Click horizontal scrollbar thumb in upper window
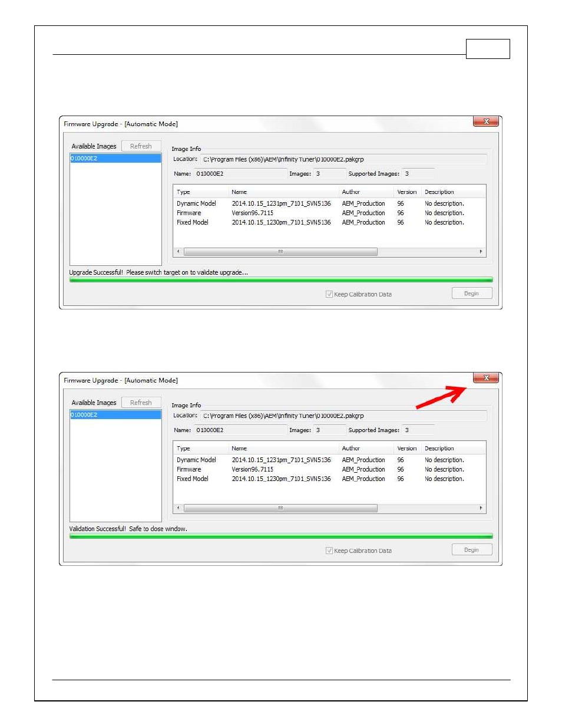Screen dimensions: 562x728 (x=280, y=252)
